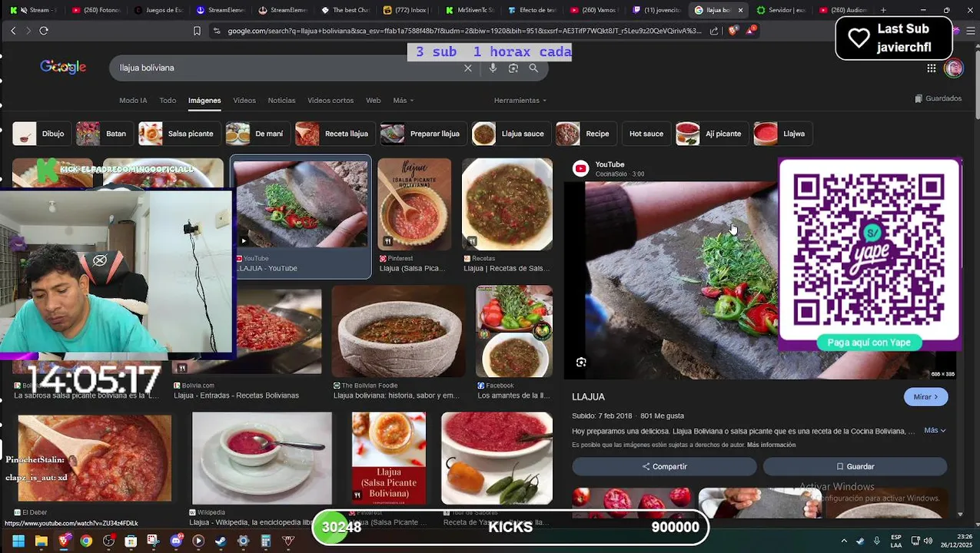Viewport: 980px width, 553px height.
Task: Switch to Vídeos tab
Action: [244, 101]
